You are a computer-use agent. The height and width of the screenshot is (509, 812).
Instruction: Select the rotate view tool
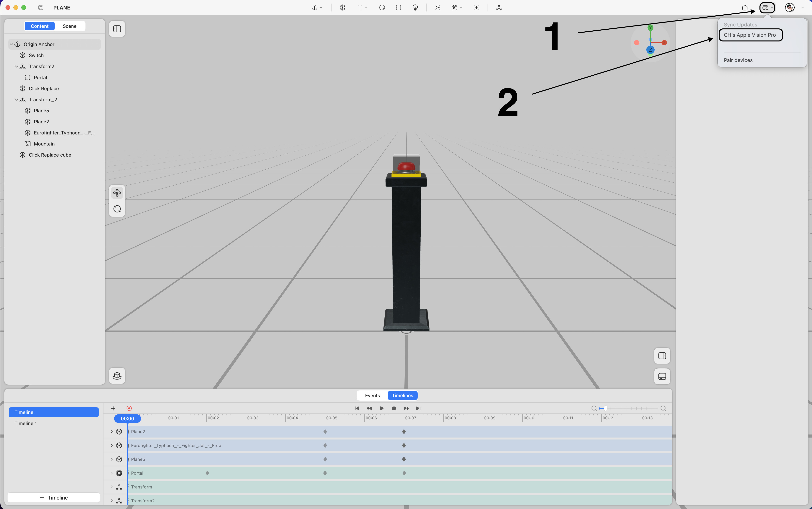click(x=117, y=209)
